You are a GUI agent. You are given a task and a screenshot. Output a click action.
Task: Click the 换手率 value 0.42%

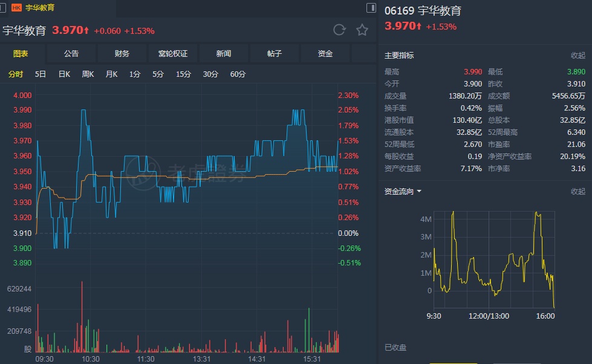[x=471, y=108]
